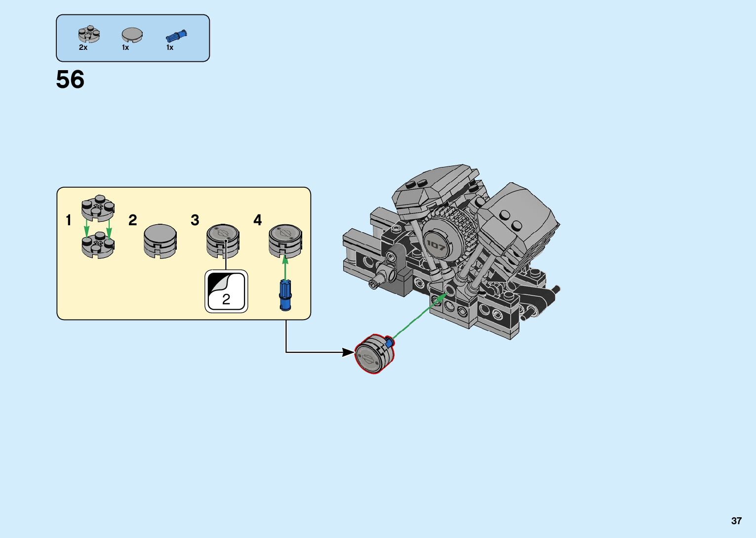Click the smooth round tile in parts list
The width and height of the screenshot is (756, 538).
[x=132, y=35]
